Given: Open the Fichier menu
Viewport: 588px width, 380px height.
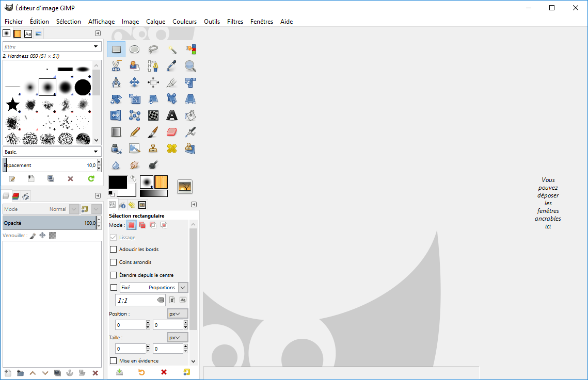Looking at the screenshot, I should coord(13,21).
